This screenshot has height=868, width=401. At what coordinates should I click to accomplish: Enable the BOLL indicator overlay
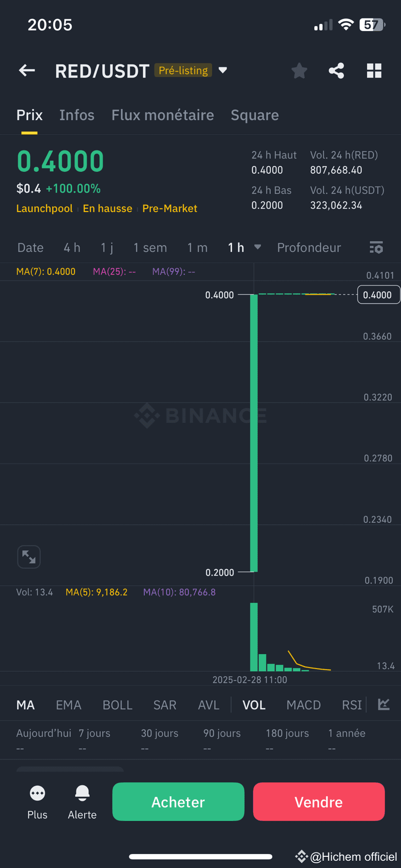[117, 705]
